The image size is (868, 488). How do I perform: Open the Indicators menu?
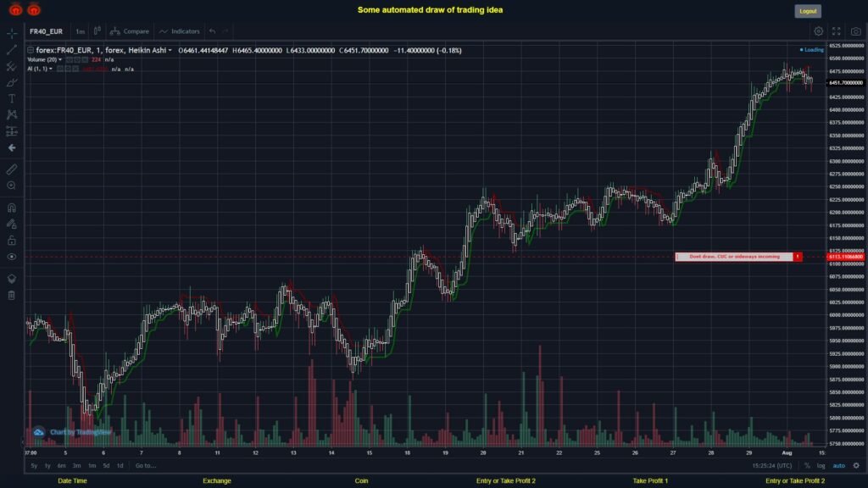click(180, 31)
